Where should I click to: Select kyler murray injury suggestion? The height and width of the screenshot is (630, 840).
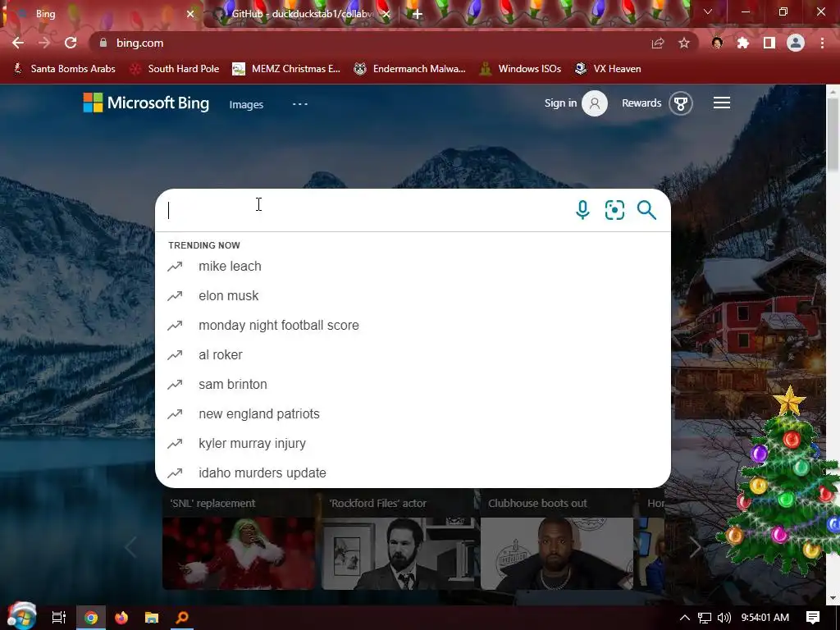[413, 443]
